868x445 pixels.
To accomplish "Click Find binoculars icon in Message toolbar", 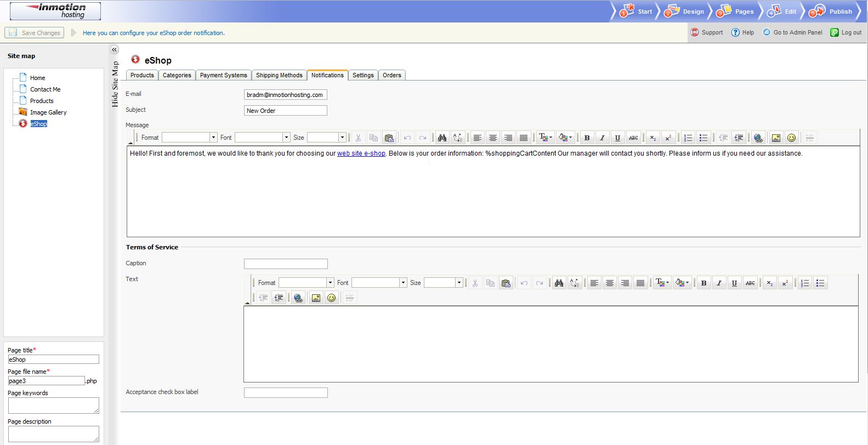I will pos(442,138).
